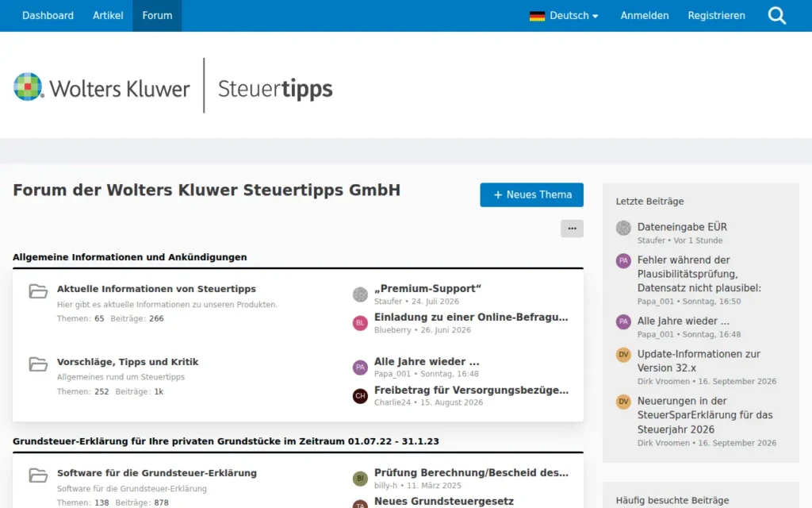Click DV avatar beside Neuerungen in der SteuerSparErklärung
This screenshot has height=508, width=812.
623,402
